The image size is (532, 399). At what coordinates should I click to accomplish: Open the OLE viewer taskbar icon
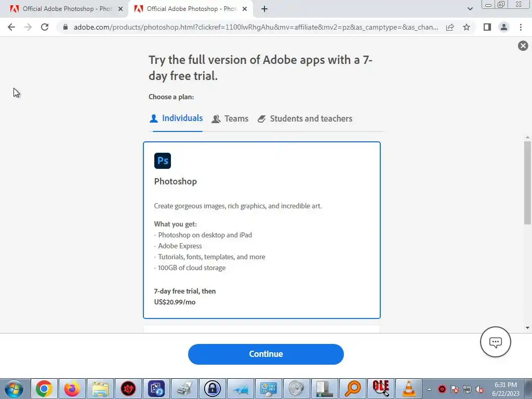tap(381, 389)
